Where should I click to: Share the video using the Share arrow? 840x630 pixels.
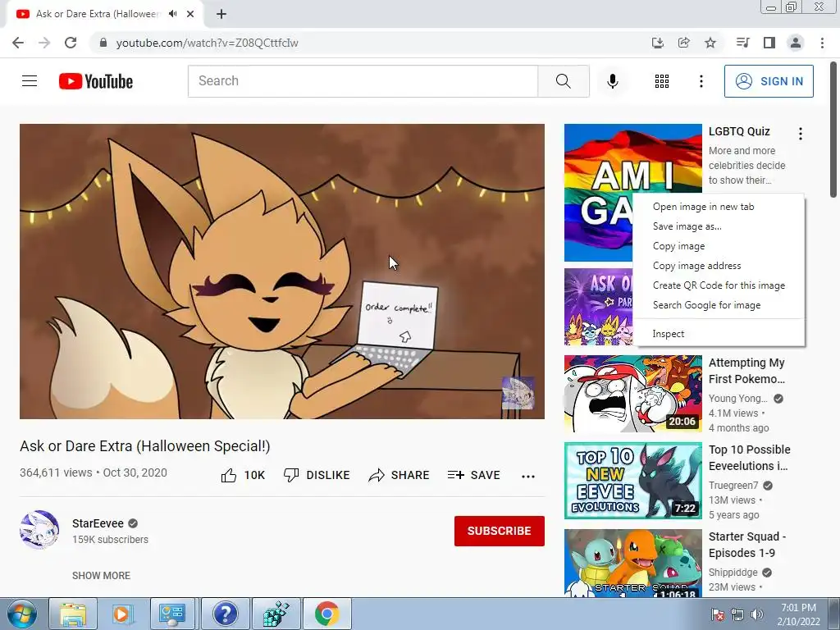pyautogui.click(x=399, y=475)
